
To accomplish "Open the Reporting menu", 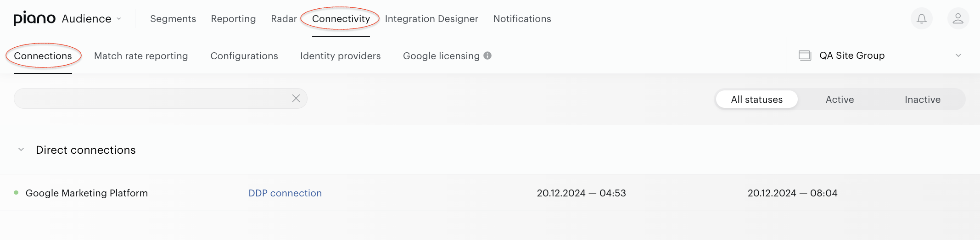I will pyautogui.click(x=233, y=19).
